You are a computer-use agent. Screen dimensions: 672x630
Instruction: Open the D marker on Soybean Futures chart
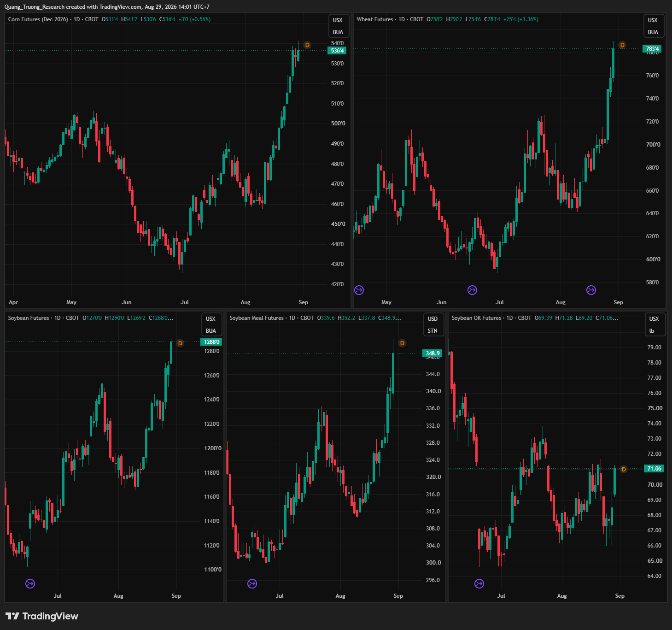pos(180,343)
